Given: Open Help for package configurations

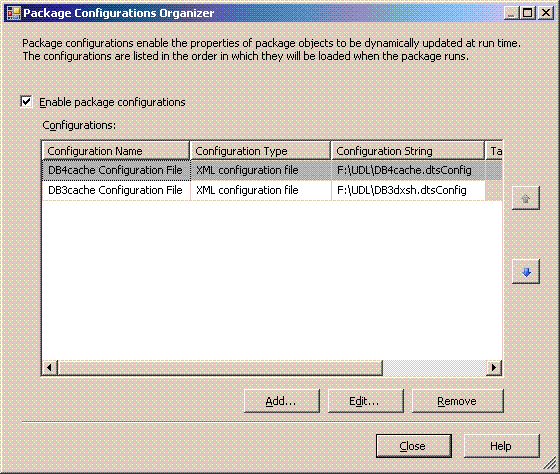Looking at the screenshot, I should tap(501, 446).
